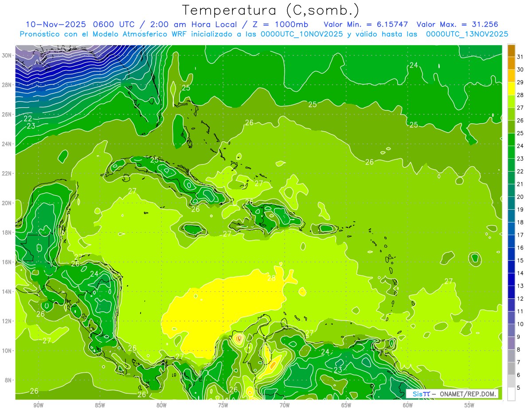Click the "90W" longitude axis label
Screen dimensions: 532x411
38,405
